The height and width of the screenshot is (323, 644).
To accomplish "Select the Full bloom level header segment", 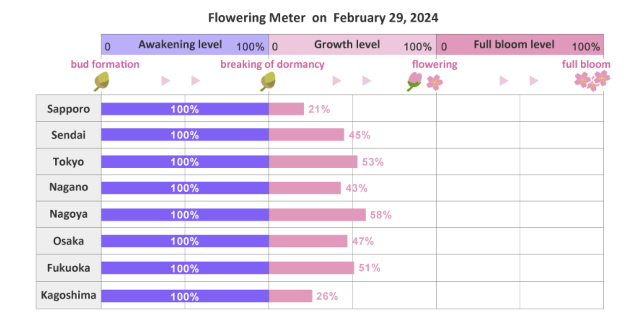I will point(520,45).
